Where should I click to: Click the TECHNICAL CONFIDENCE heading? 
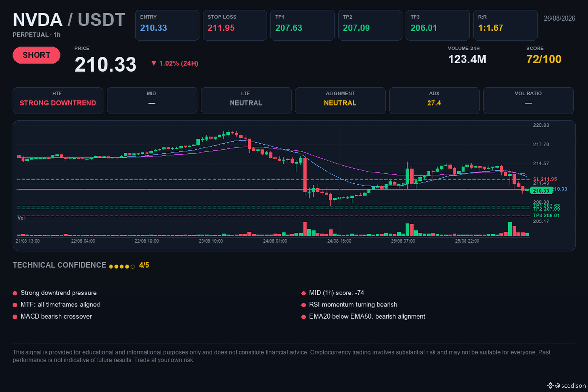[60, 265]
